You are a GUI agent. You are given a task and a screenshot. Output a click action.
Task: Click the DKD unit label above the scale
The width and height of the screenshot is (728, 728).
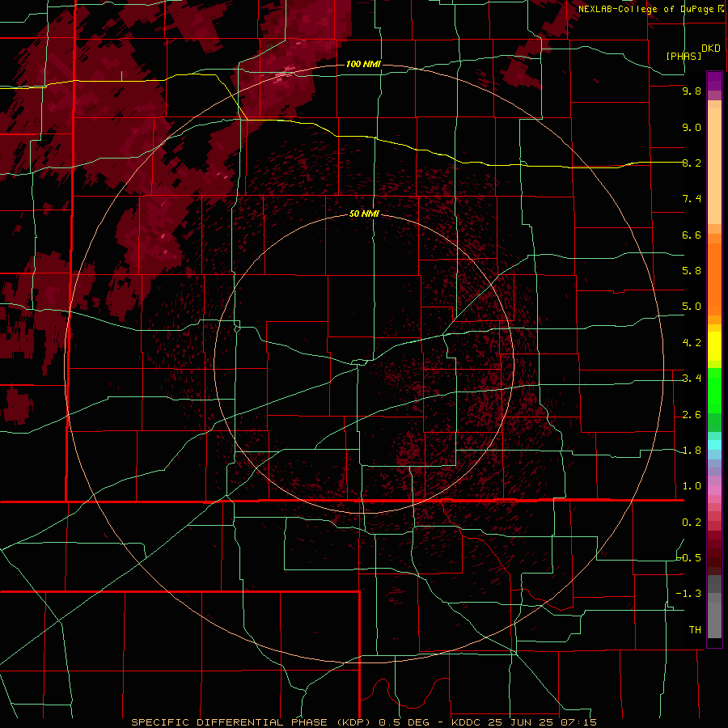(x=711, y=49)
